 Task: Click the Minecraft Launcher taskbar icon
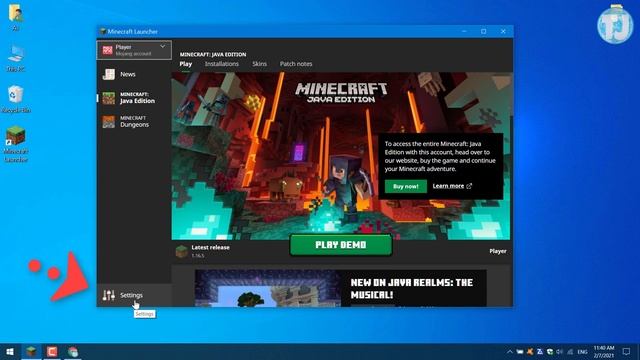point(31,351)
